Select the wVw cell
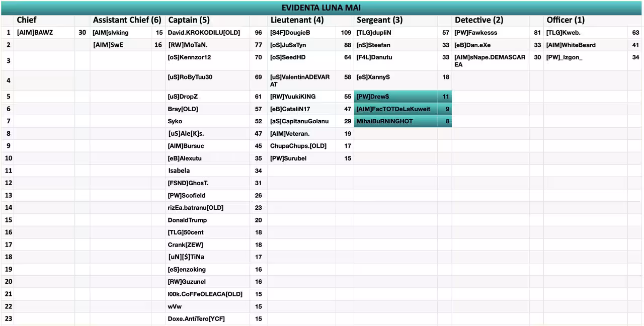The width and height of the screenshot is (644, 326). (x=207, y=306)
